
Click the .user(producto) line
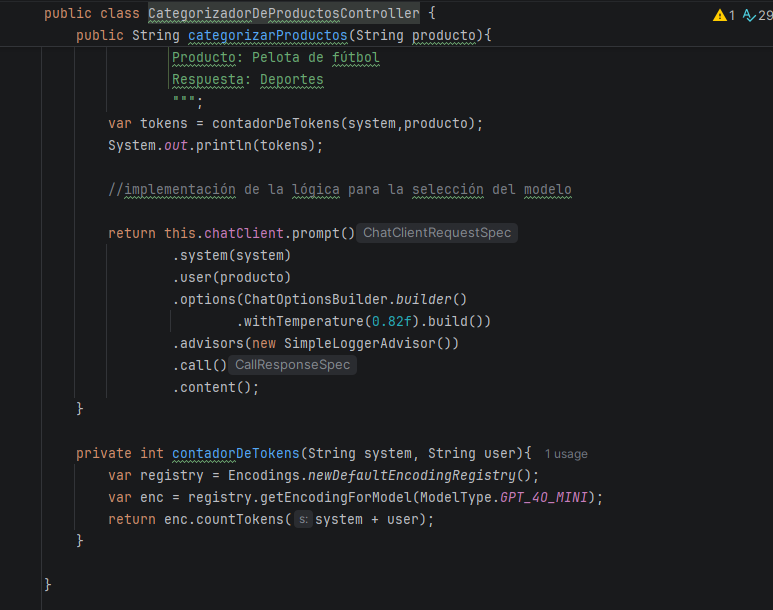click(232, 278)
